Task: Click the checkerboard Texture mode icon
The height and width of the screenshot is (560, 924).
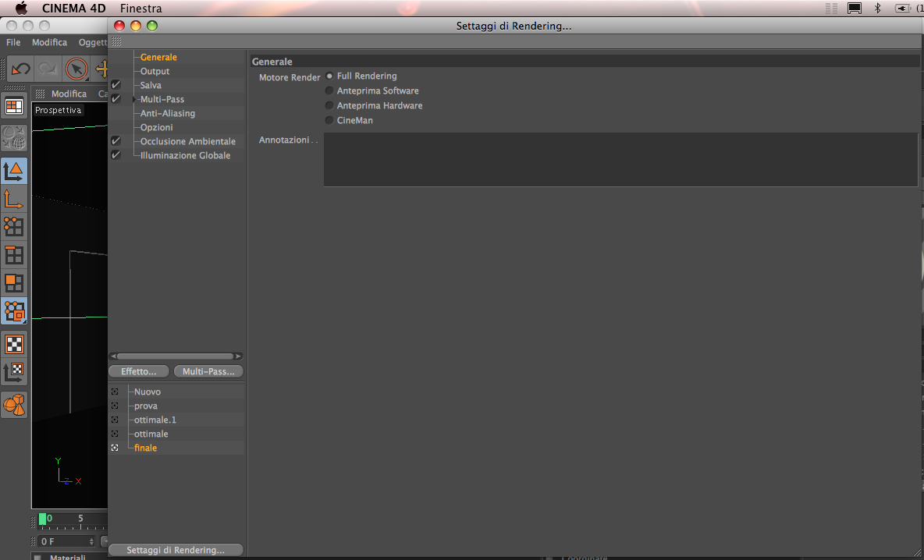Action: tap(14, 344)
